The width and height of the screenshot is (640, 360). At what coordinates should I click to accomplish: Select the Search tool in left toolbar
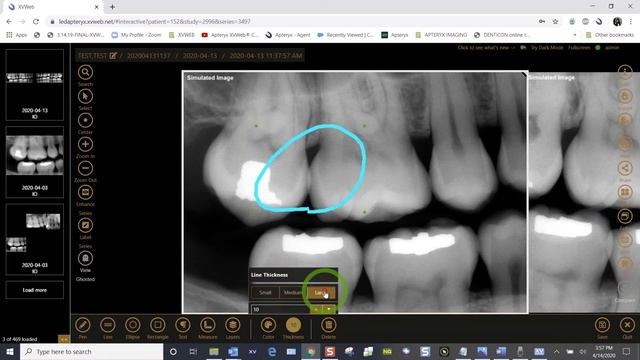[x=85, y=72]
